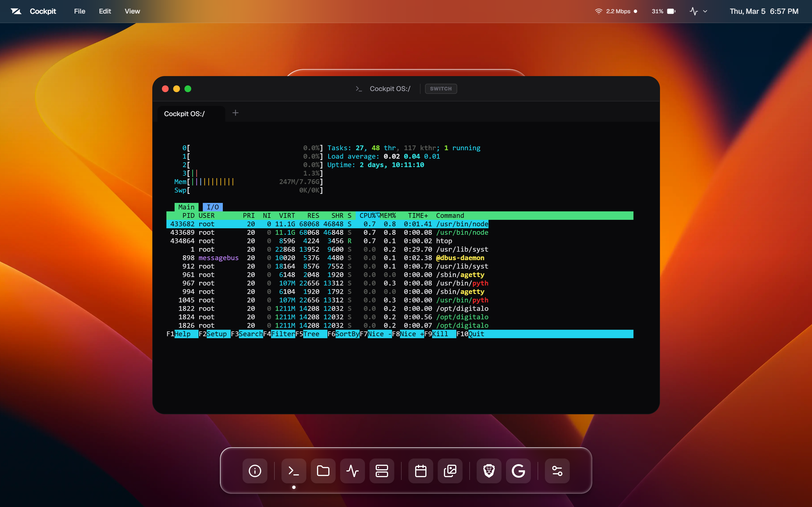Open the Google icon in dock
The height and width of the screenshot is (507, 812).
(x=518, y=471)
